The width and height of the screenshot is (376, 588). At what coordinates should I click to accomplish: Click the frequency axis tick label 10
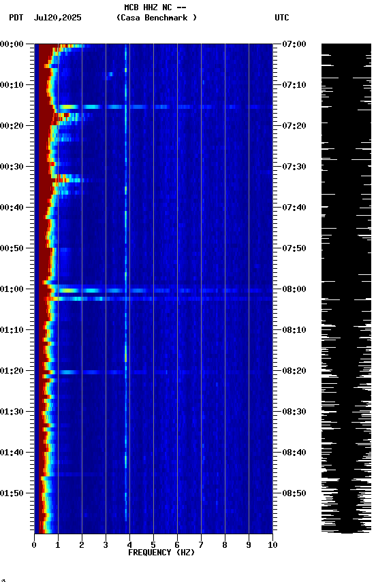pos(272,545)
